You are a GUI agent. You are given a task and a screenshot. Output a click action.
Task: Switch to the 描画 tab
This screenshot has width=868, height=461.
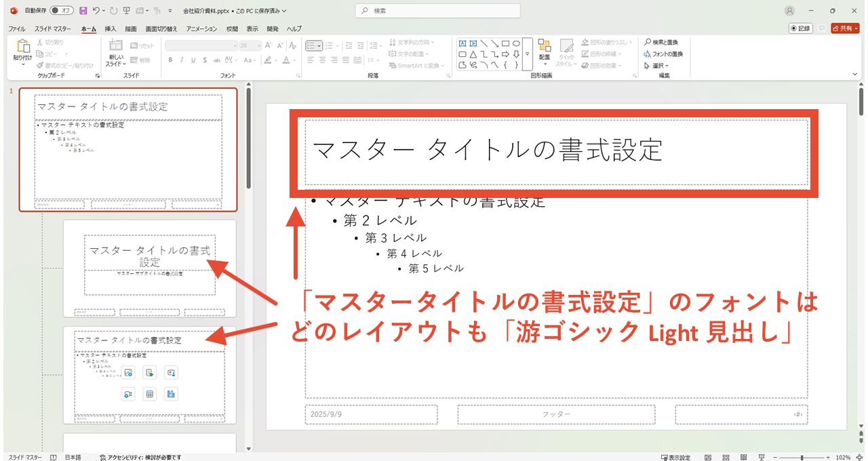(131, 29)
